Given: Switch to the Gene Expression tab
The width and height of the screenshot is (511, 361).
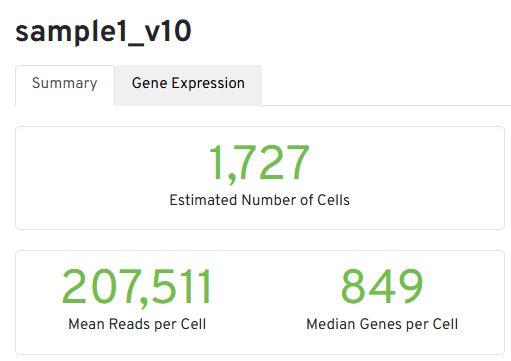Looking at the screenshot, I should click(x=188, y=83).
